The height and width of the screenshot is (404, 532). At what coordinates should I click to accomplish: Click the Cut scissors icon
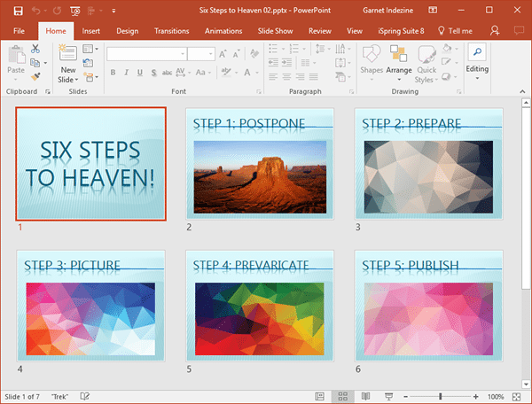pyautogui.click(x=35, y=50)
